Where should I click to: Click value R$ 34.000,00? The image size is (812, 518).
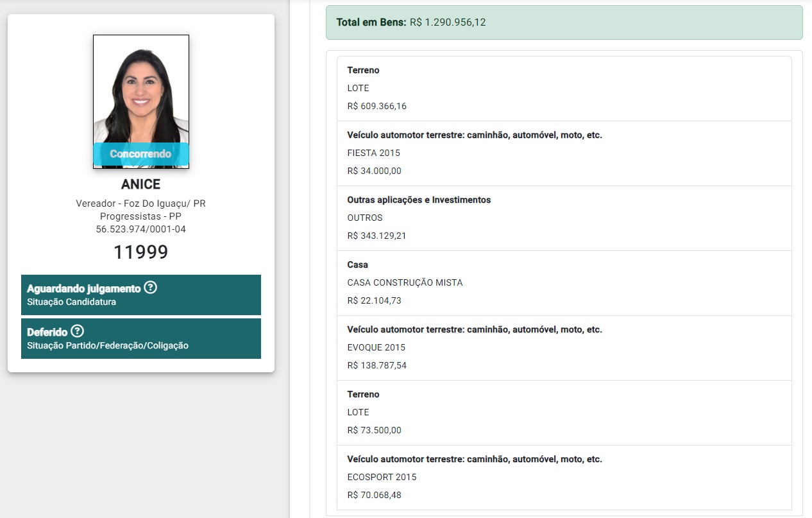point(375,171)
